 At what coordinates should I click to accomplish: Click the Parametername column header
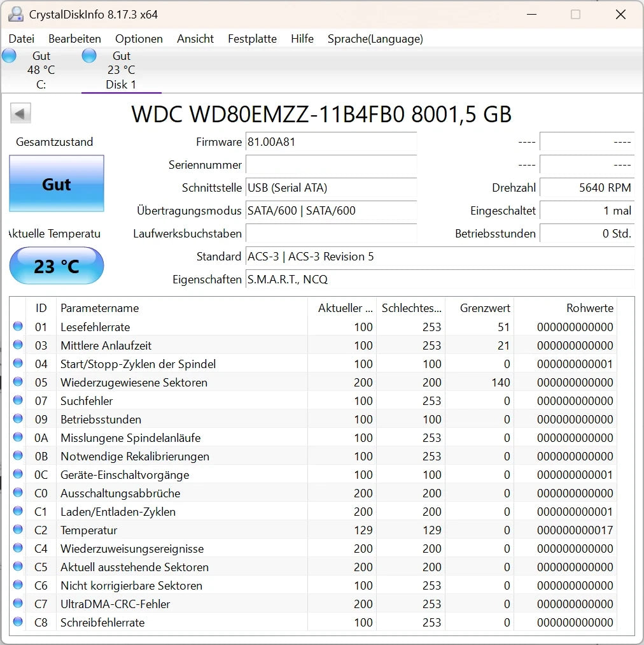click(182, 308)
